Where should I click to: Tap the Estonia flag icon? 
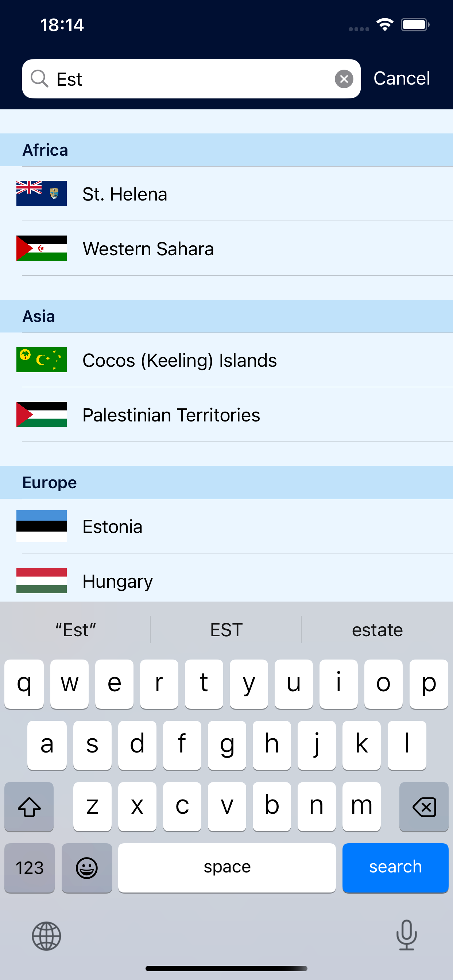pos(42,526)
